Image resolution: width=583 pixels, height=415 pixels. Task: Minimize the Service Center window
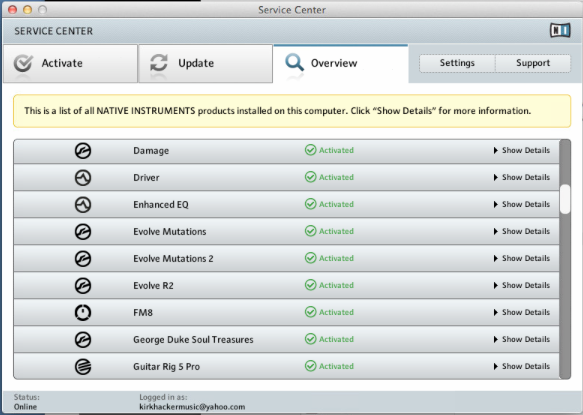[28, 9]
